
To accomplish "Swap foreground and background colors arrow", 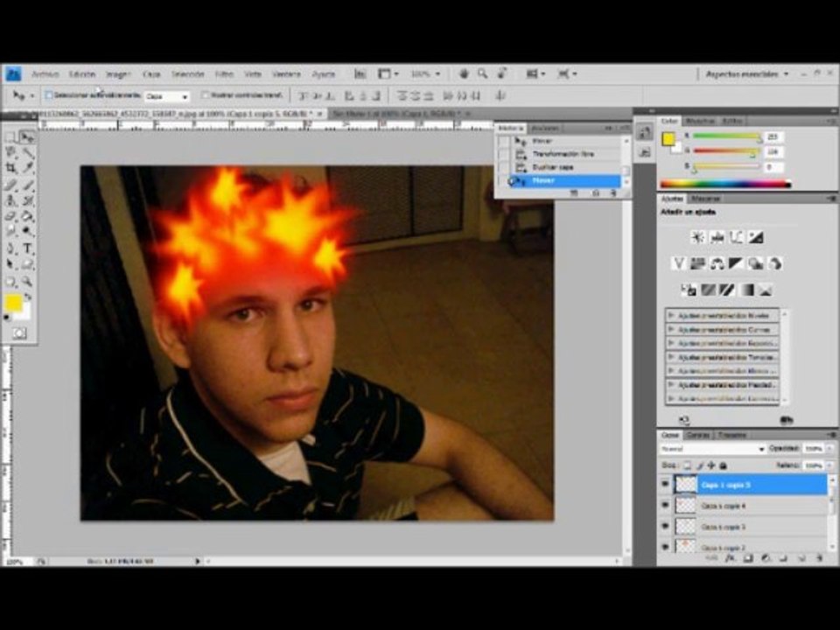I will click(x=28, y=296).
